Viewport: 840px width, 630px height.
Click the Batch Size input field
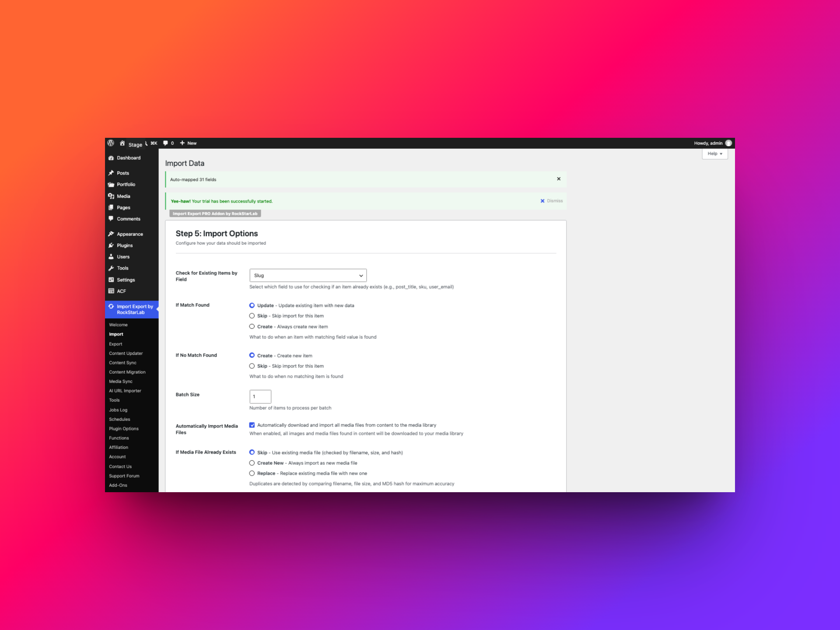[260, 396]
